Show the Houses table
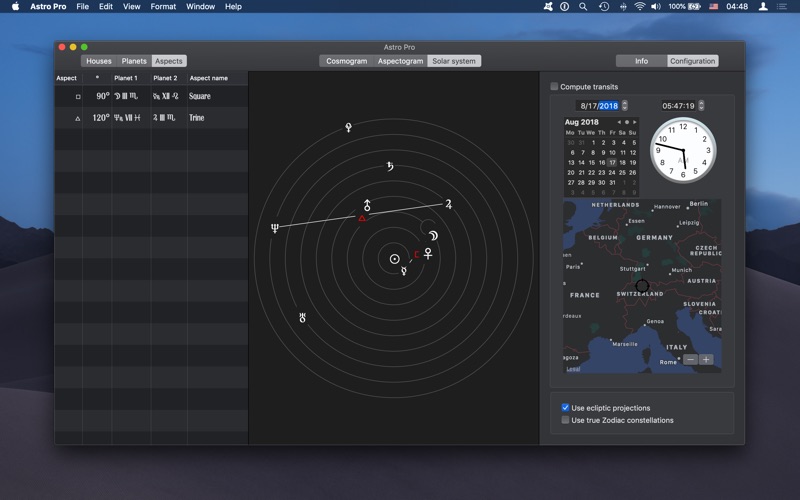 tap(98, 61)
